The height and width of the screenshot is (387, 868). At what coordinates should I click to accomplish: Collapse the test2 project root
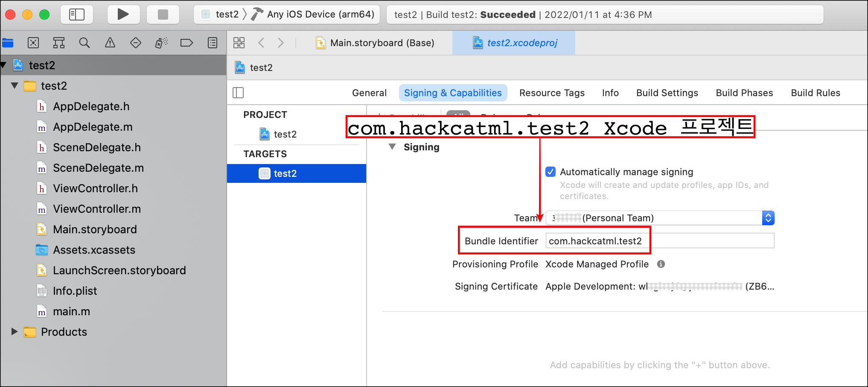[3, 65]
